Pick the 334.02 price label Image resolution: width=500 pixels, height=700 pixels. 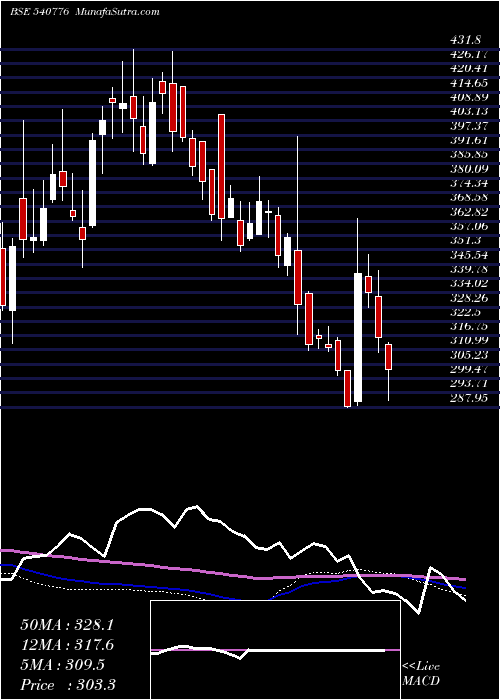pos(469,283)
